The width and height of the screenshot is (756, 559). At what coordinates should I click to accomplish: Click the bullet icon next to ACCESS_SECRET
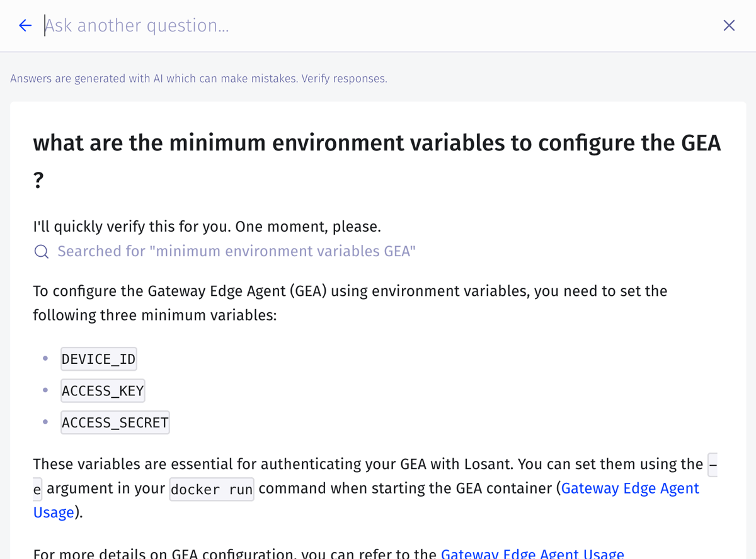pyautogui.click(x=45, y=422)
